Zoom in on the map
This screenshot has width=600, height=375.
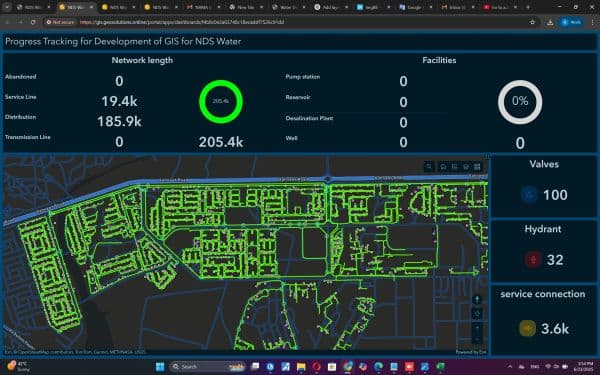[477, 328]
